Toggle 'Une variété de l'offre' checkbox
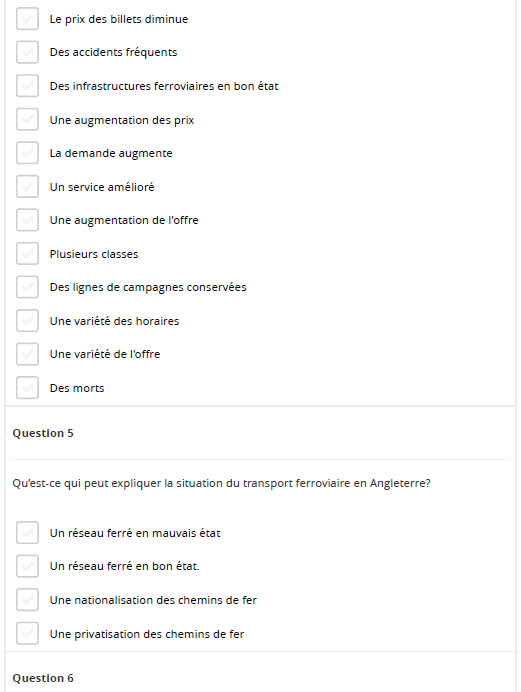 (x=27, y=354)
